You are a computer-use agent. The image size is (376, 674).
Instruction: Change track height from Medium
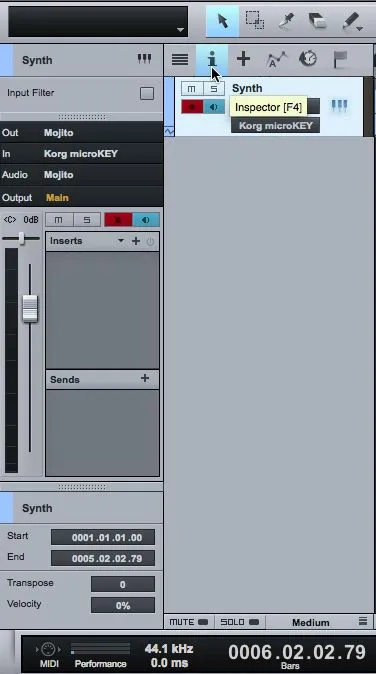click(x=310, y=622)
